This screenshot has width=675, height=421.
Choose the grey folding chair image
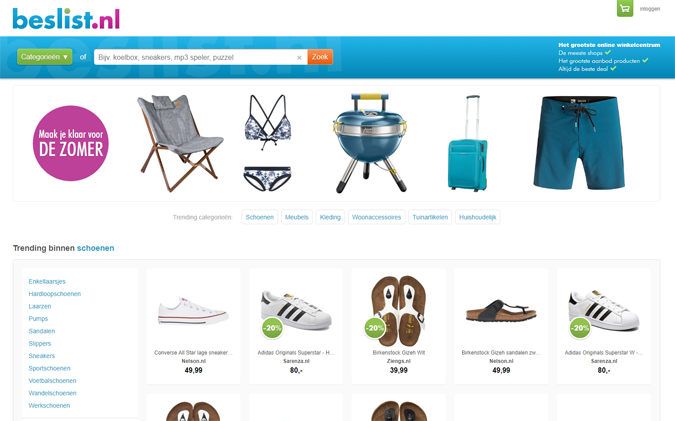point(180,143)
